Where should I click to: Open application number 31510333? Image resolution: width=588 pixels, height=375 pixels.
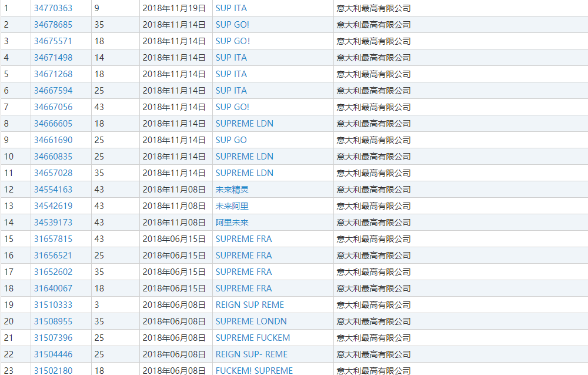53,305
